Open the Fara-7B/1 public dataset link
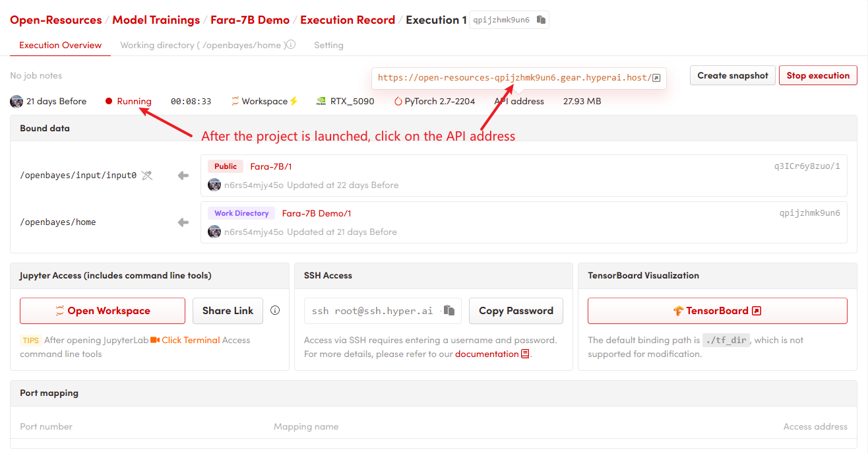The image size is (868, 454). pyautogui.click(x=270, y=166)
